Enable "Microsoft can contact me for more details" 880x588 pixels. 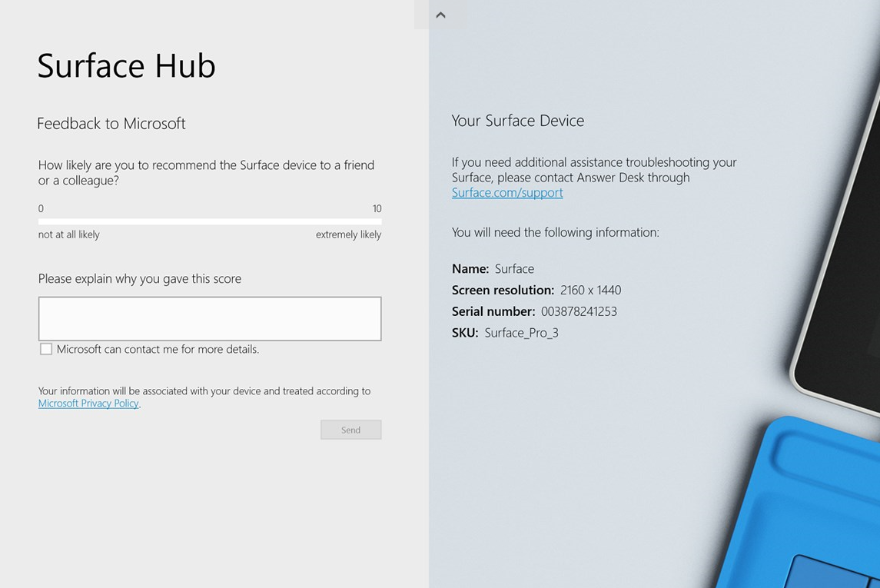pyautogui.click(x=45, y=348)
